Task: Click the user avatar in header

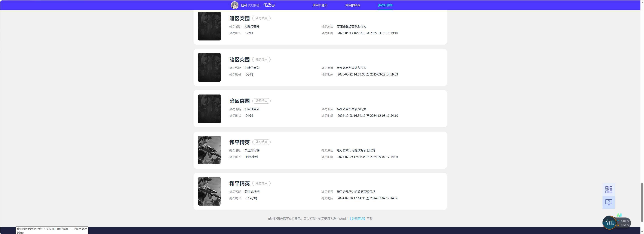Action: click(x=235, y=5)
